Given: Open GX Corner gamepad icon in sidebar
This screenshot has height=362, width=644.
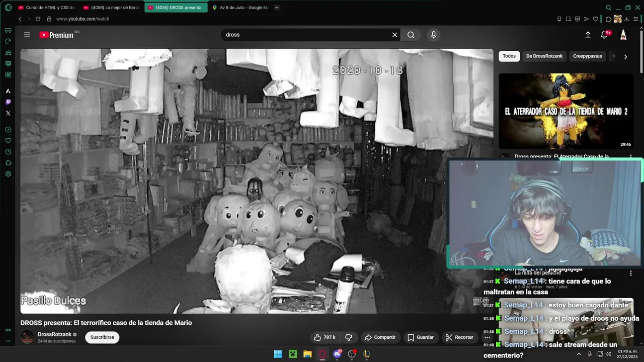Looking at the screenshot, I should pyautogui.click(x=8, y=31).
